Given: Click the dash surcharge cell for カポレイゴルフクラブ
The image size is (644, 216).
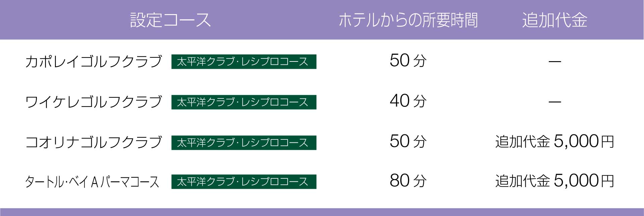Looking at the screenshot, I should 554,61.
